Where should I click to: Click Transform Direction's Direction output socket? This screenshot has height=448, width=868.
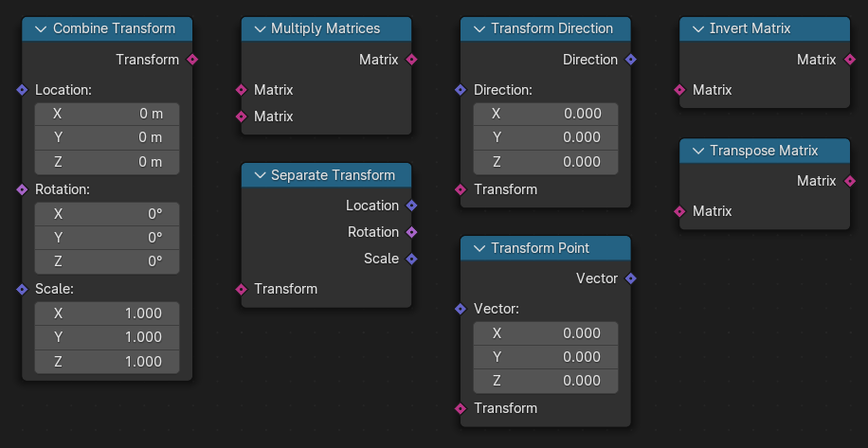pyautogui.click(x=630, y=59)
